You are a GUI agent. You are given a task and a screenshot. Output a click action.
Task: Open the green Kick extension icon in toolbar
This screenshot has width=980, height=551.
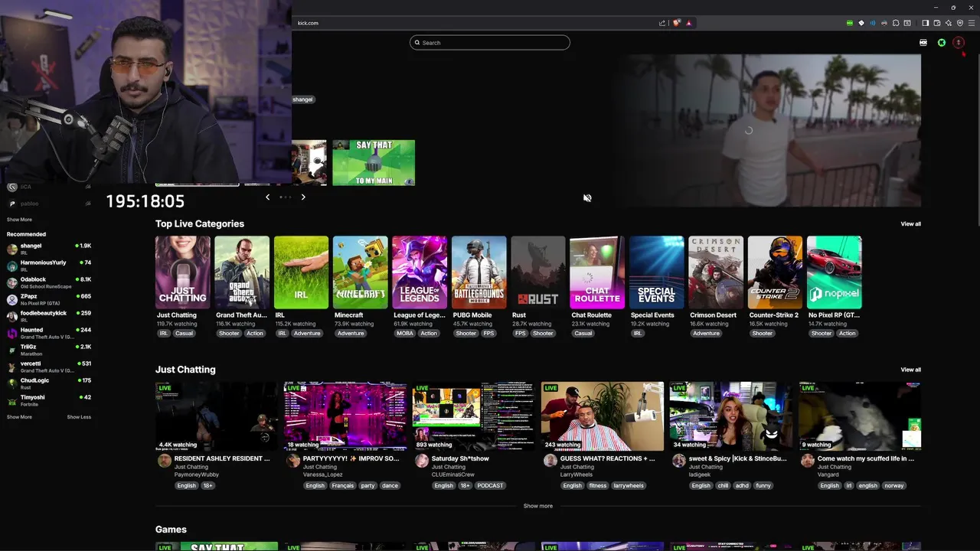pyautogui.click(x=850, y=23)
